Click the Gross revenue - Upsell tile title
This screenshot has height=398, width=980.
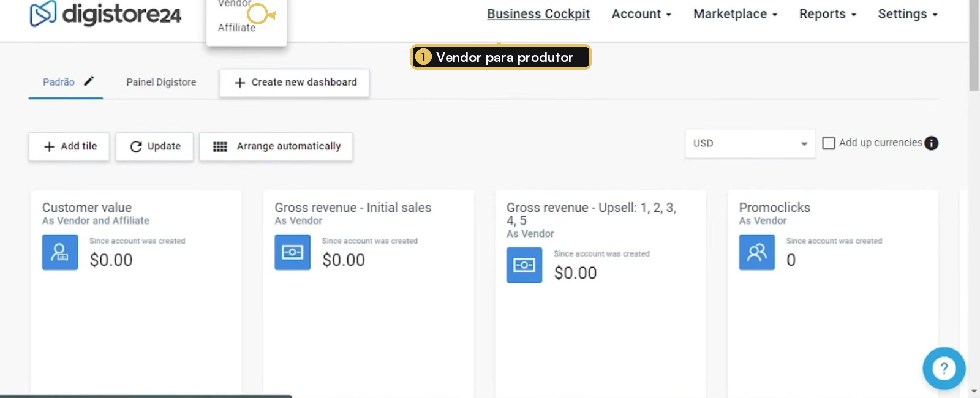tap(591, 214)
